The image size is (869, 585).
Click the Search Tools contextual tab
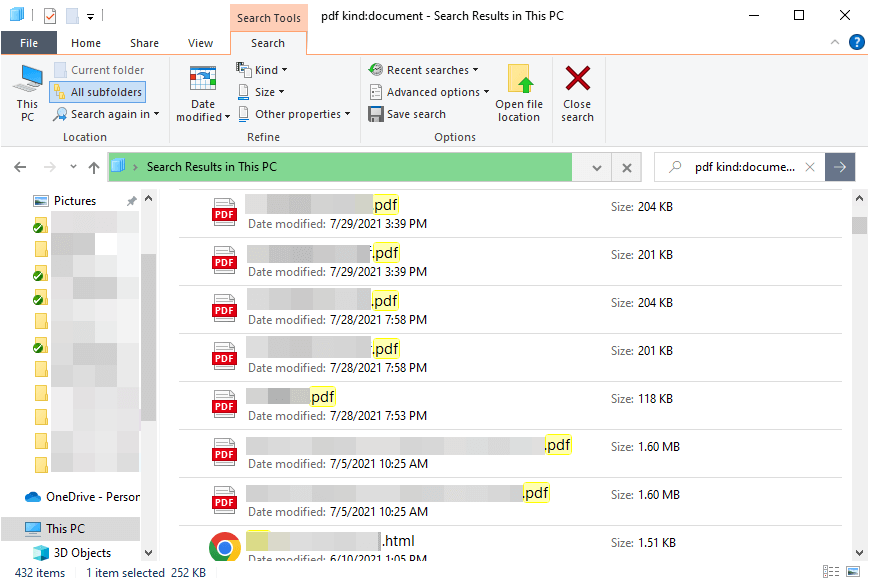pyautogui.click(x=269, y=18)
